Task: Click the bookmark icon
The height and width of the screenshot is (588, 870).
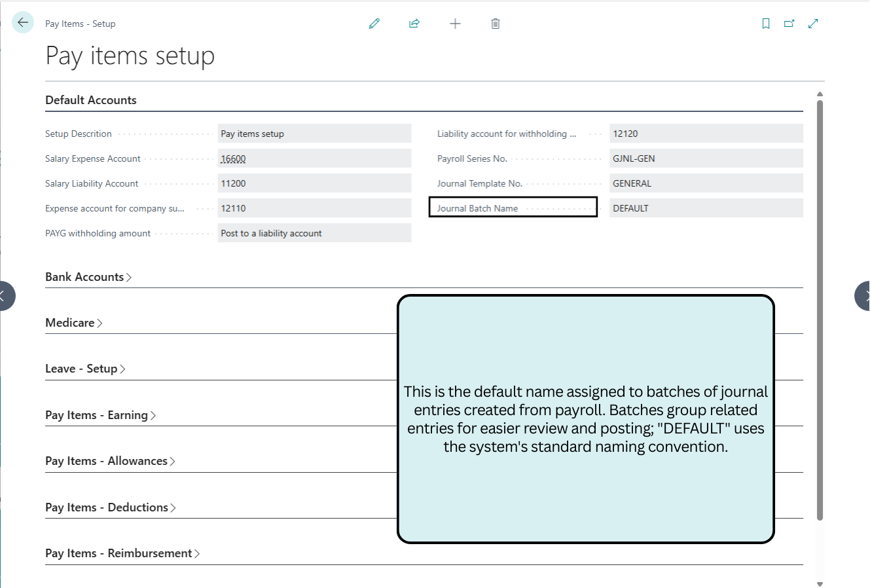Action: [x=766, y=24]
